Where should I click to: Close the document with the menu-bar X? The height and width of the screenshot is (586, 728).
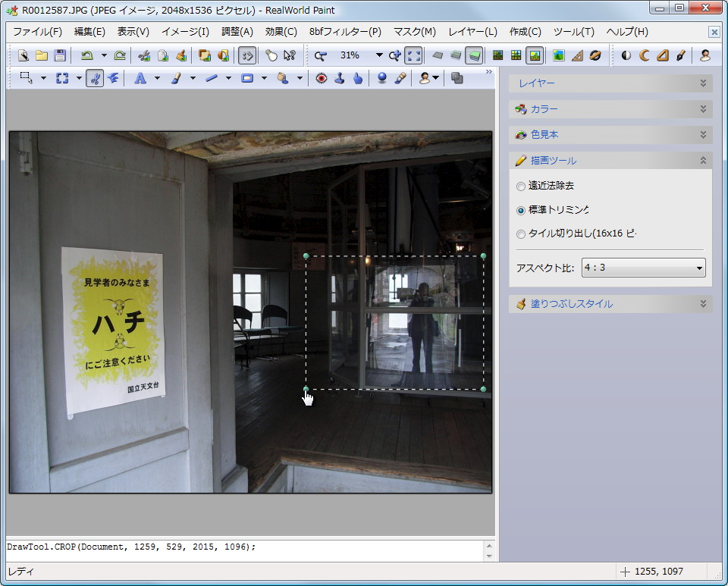(x=714, y=32)
